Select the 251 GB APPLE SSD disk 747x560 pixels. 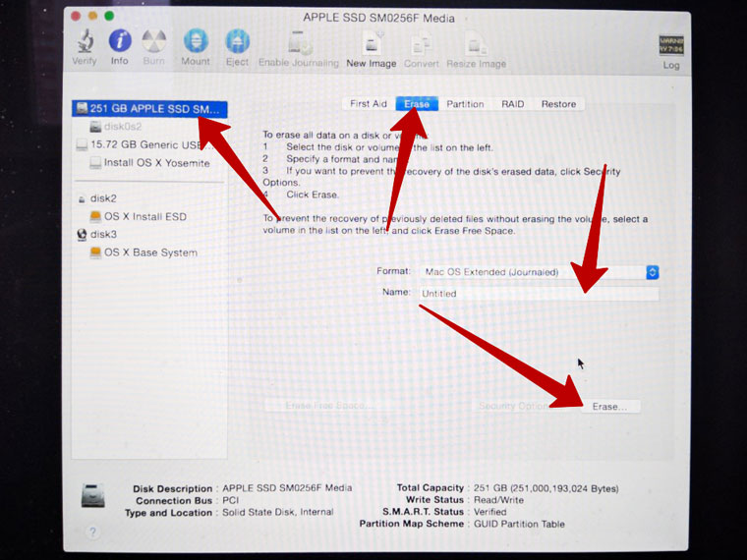149,109
